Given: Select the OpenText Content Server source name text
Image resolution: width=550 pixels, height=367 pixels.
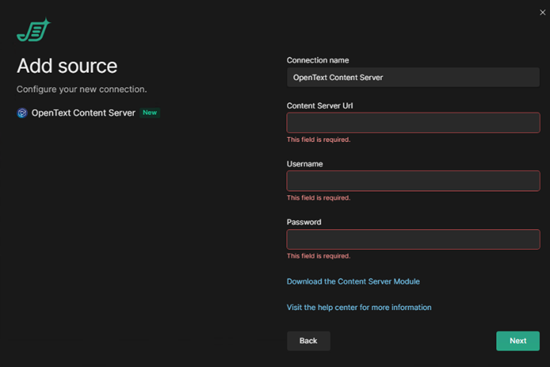Looking at the screenshot, I should click(x=83, y=113).
